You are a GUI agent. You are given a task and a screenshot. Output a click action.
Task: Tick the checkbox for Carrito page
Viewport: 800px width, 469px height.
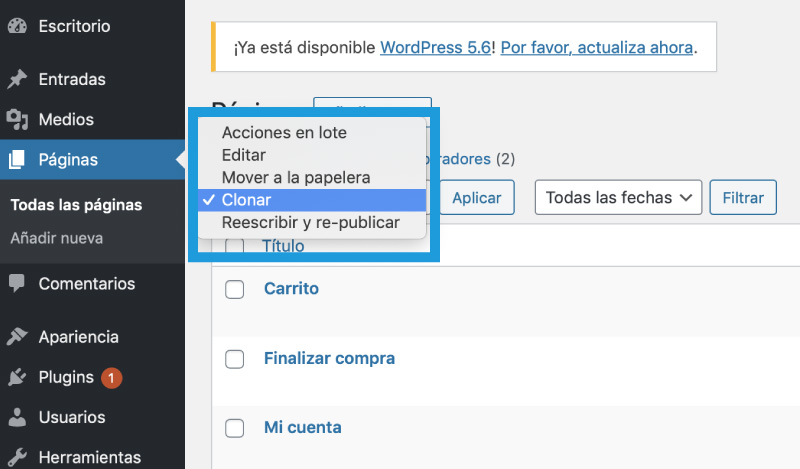pos(235,289)
